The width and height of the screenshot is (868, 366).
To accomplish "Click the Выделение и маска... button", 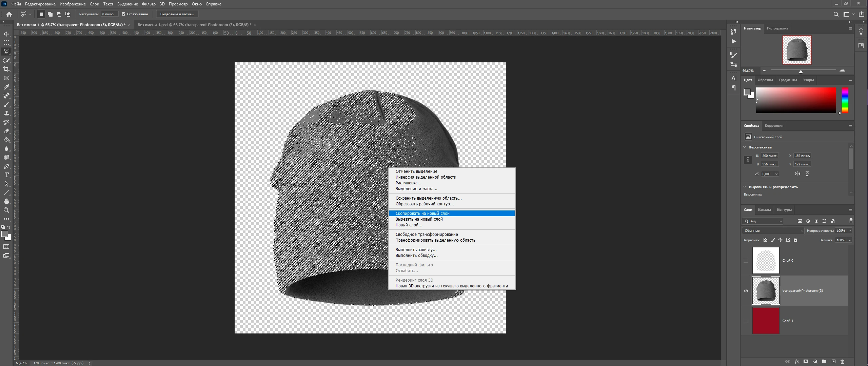I will click(x=177, y=14).
